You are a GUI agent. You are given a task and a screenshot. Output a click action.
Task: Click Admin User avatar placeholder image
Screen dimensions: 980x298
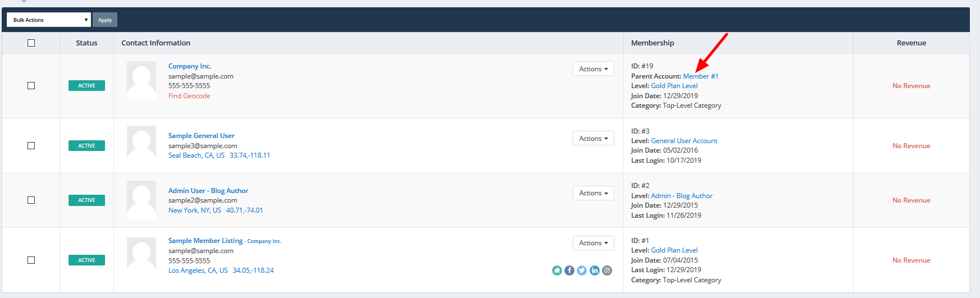[142, 200]
